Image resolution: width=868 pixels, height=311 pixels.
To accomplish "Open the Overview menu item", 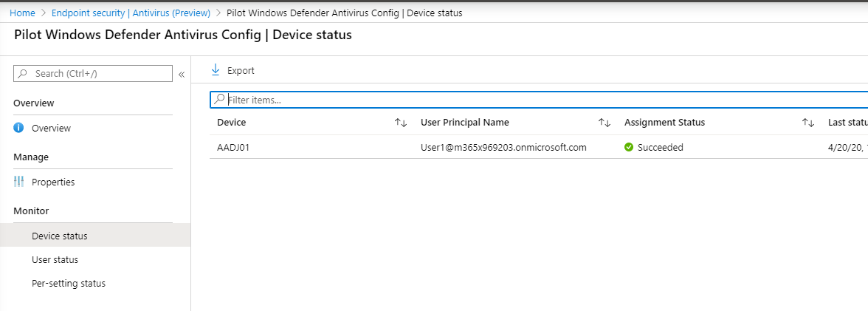I will [x=51, y=128].
